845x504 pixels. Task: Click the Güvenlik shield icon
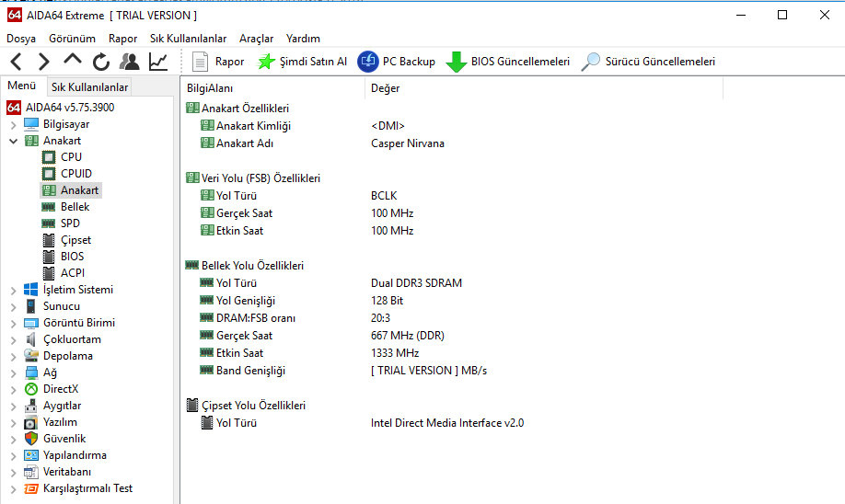point(31,439)
